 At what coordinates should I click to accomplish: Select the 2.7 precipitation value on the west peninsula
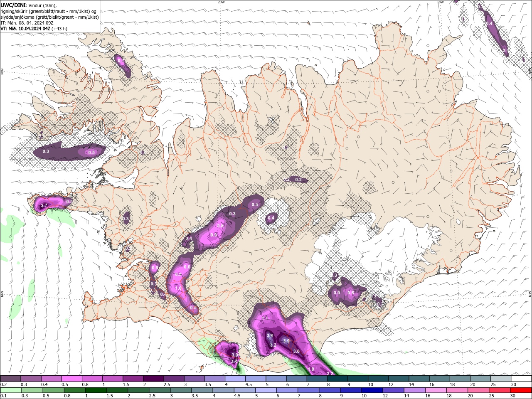coord(44,206)
